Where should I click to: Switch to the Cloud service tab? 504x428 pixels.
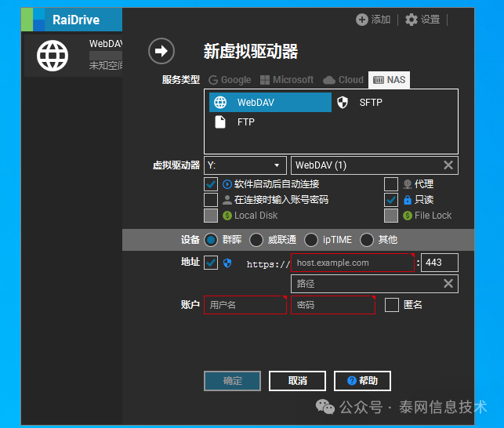(343, 80)
